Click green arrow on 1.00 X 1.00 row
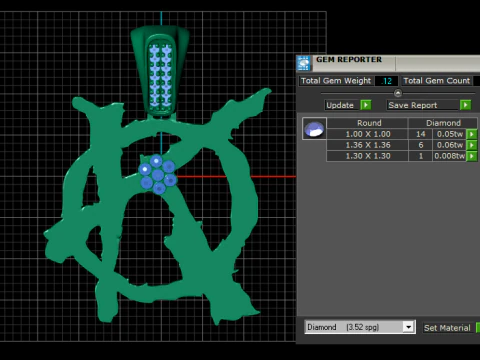 [x=472, y=134]
